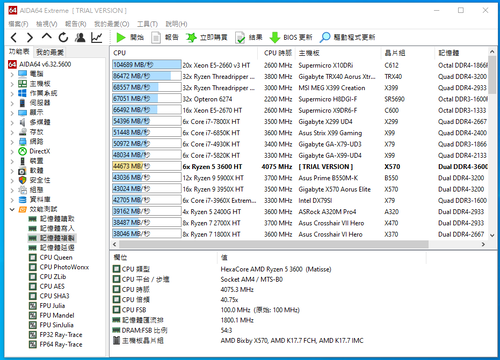The image size is (500, 360).
Task: Expand the 作業系統 Windows-logo tree node
Action: coord(12,93)
